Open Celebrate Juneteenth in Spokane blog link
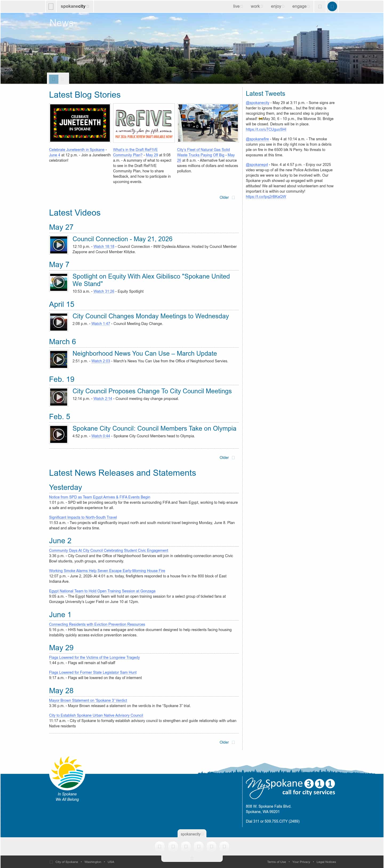Image resolution: width=384 pixels, height=868 pixels. coord(77,150)
